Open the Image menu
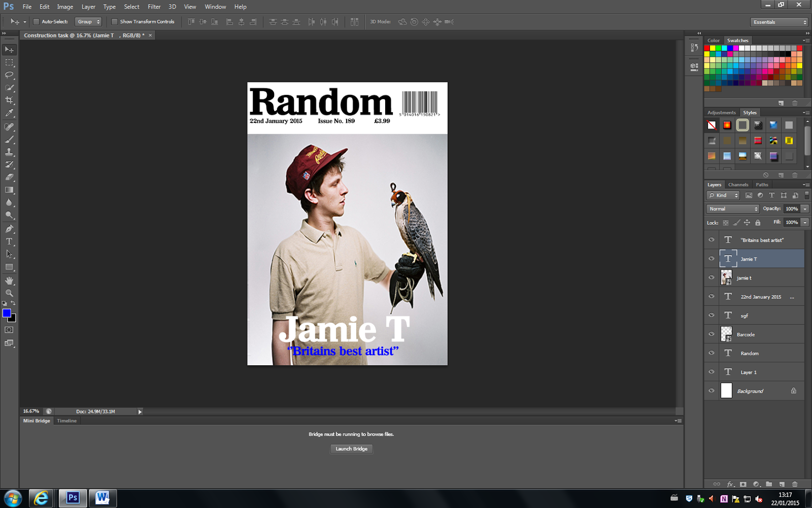The height and width of the screenshot is (508, 812). [x=65, y=7]
